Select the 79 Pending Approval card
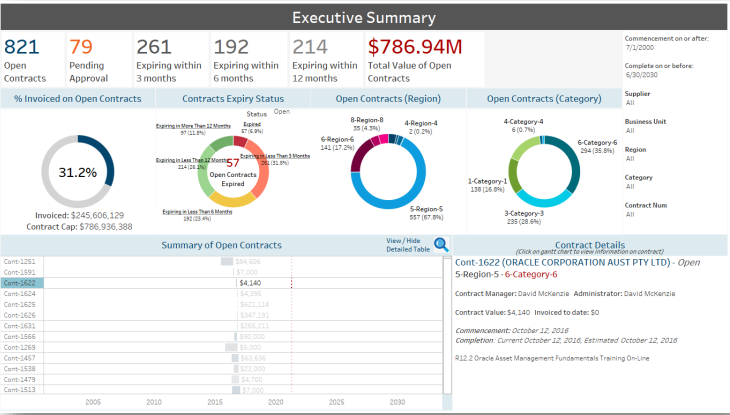The width and height of the screenshot is (730, 415). pos(98,59)
